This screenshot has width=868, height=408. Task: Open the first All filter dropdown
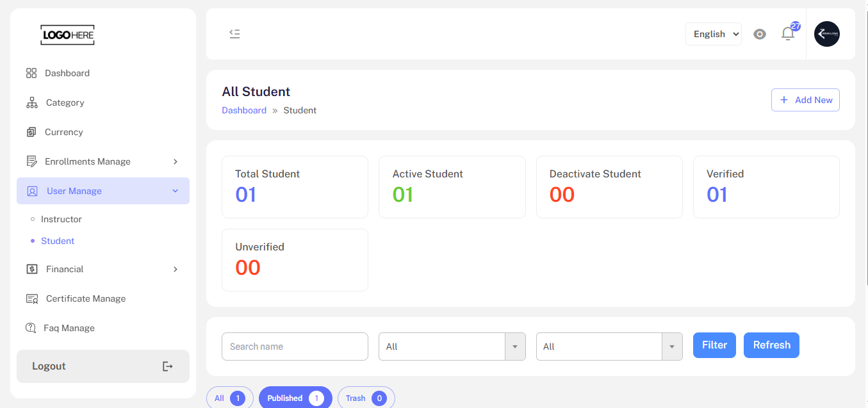(452, 347)
